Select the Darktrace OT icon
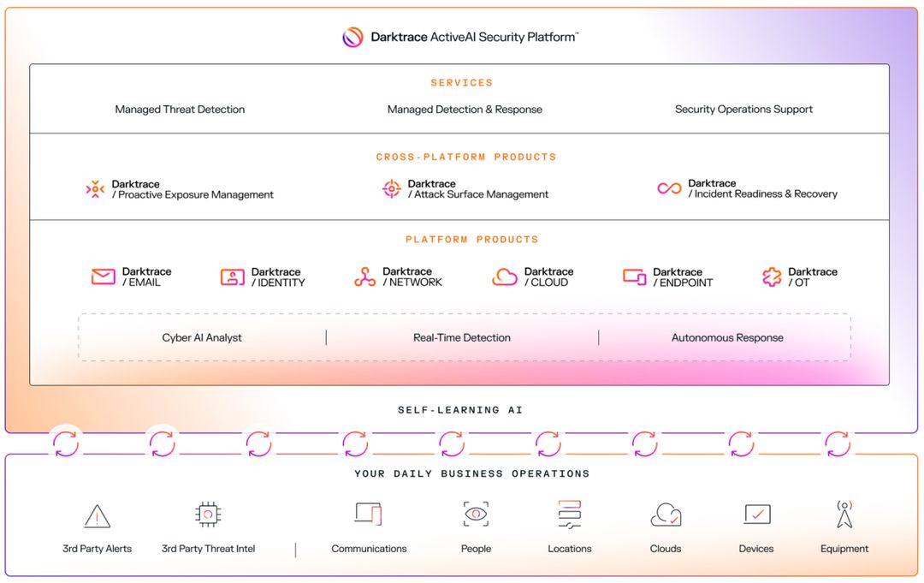The height and width of the screenshot is (583, 924). click(771, 276)
